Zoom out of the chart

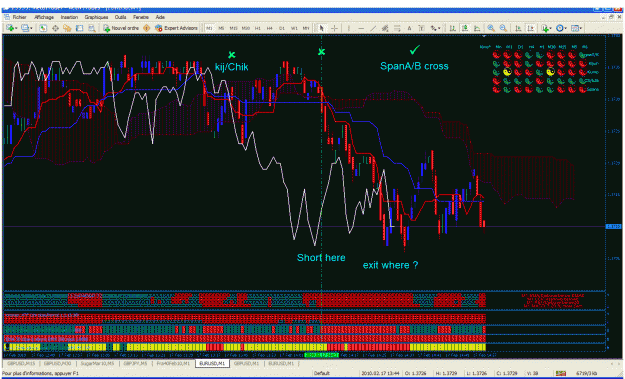pyautogui.click(x=503, y=28)
